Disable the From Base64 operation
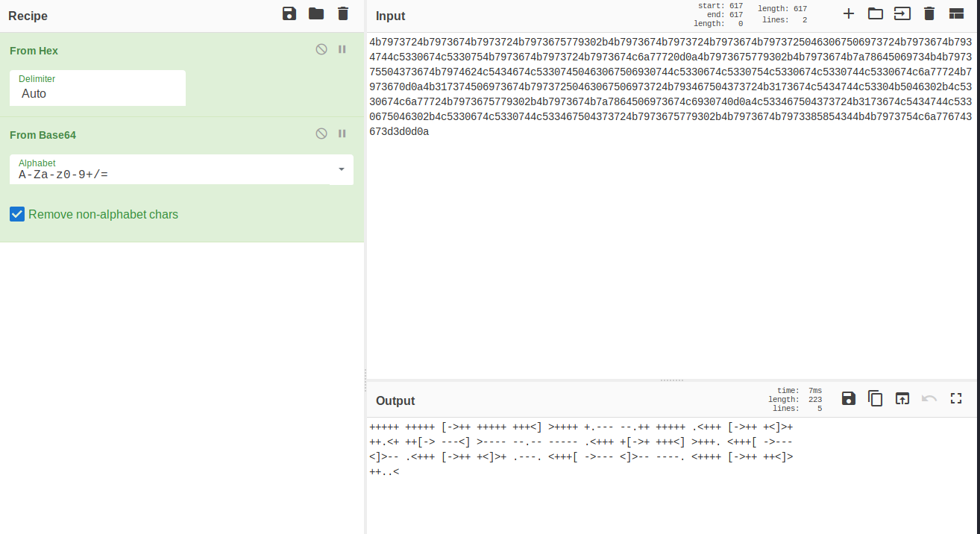The image size is (980, 534). pos(321,133)
